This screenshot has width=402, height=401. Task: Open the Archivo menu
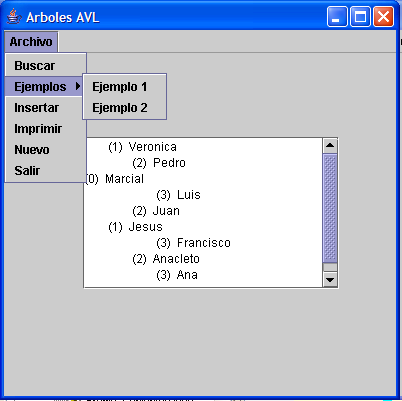31,42
